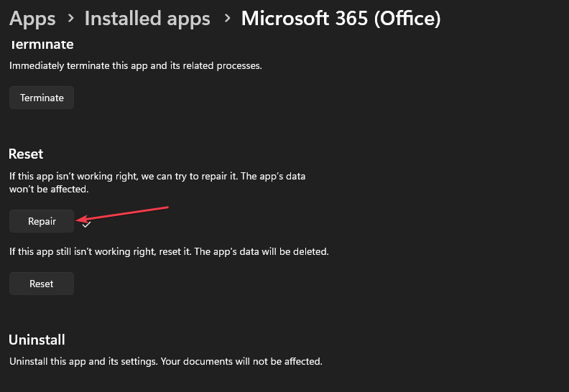Click the 'won't be affected.' text line
Viewport: 569px width, 392px height.
(49, 189)
